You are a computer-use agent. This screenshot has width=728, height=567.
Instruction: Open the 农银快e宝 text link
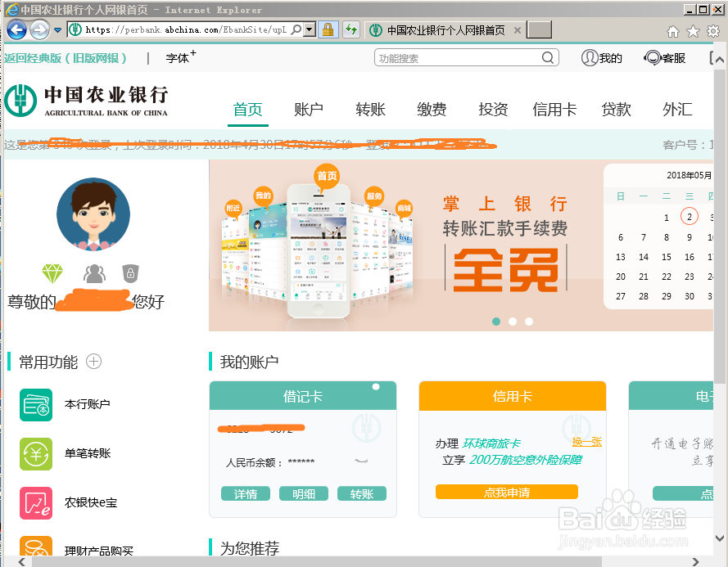click(x=91, y=502)
